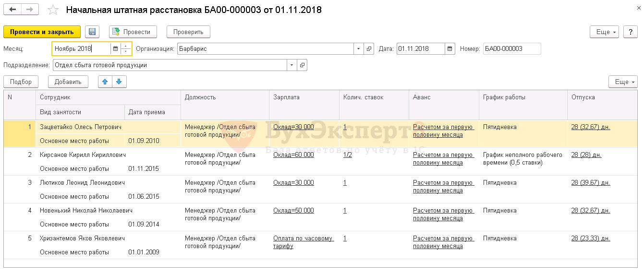Save document with floppy disk icon
644x274 pixels.
point(92,32)
